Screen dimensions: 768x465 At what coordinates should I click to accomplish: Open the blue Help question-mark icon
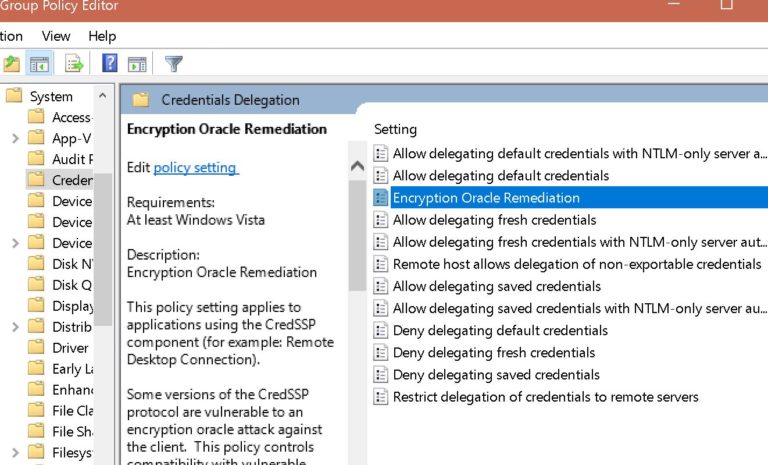110,63
